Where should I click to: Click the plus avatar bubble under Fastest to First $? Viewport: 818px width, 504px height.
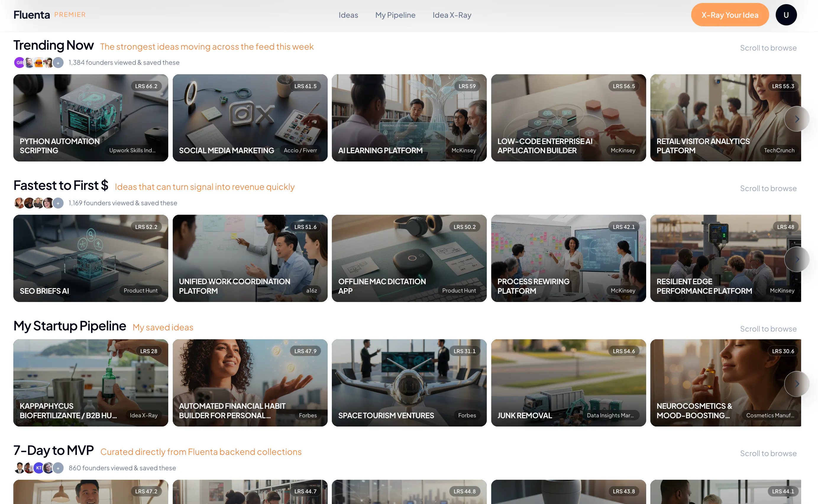pyautogui.click(x=58, y=203)
